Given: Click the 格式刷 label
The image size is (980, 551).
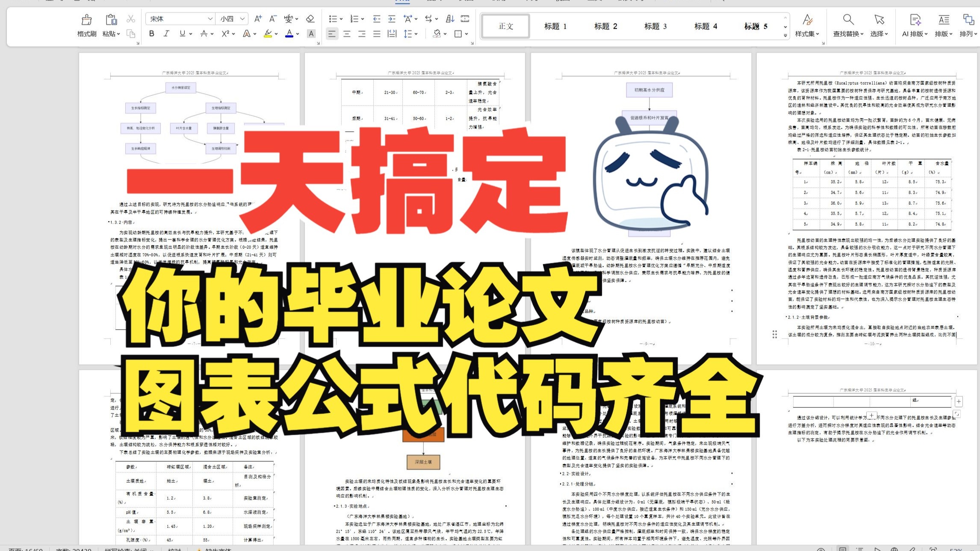Looking at the screenshot, I should 87,34.
